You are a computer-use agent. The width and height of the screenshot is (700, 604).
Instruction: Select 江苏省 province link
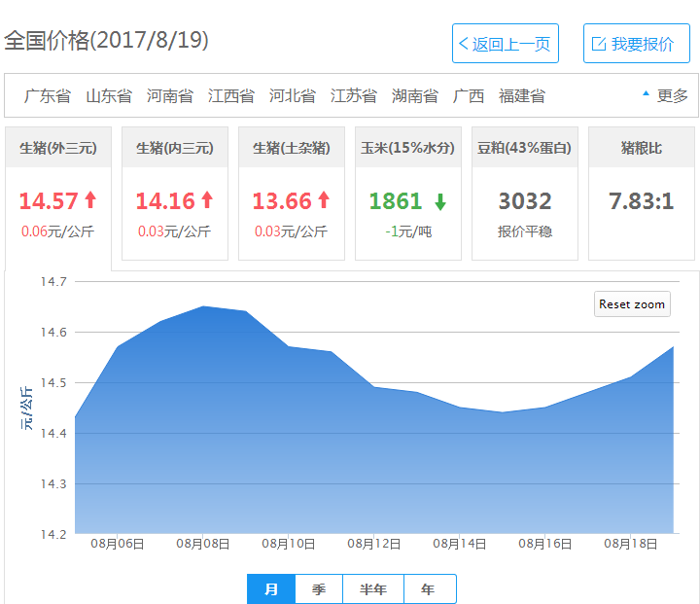(x=354, y=95)
